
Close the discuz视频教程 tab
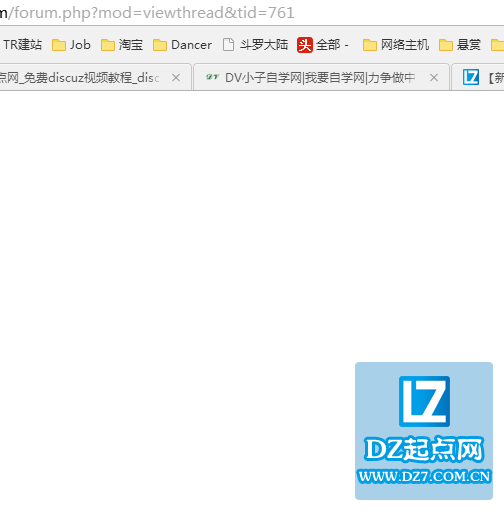[176, 78]
